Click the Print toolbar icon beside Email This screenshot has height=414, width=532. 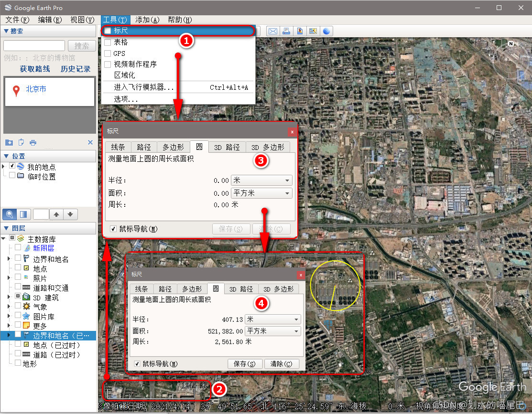pyautogui.click(x=286, y=31)
